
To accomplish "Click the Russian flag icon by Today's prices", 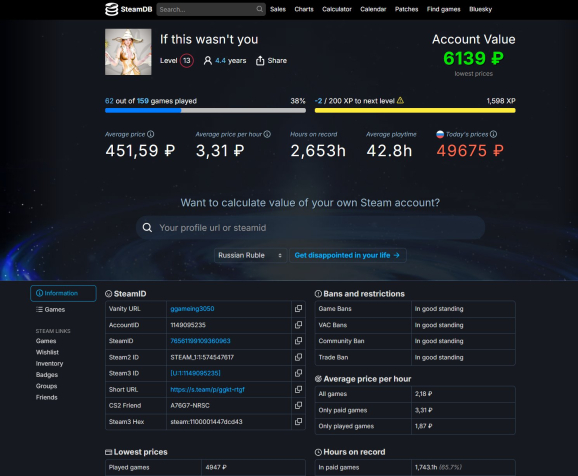I will click(440, 134).
